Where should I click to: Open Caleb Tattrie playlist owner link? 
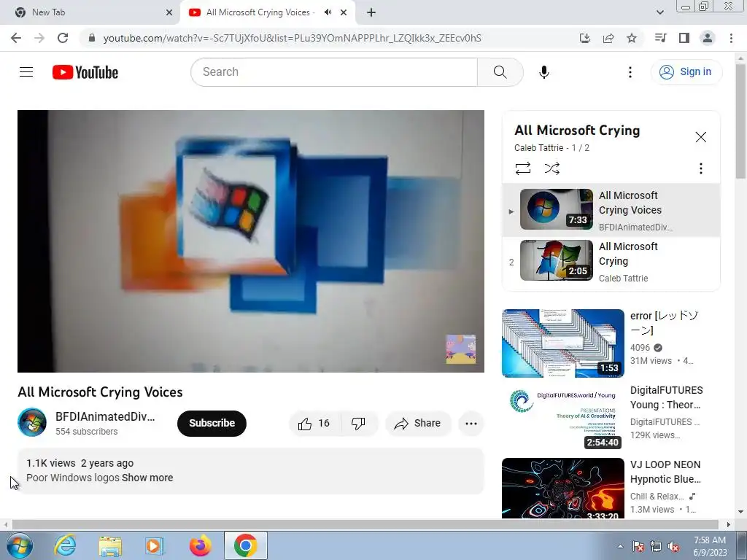[x=539, y=147]
